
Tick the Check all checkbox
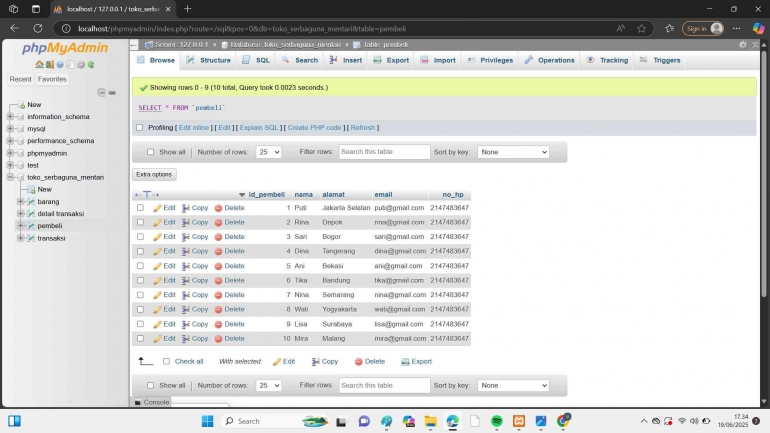(166, 362)
